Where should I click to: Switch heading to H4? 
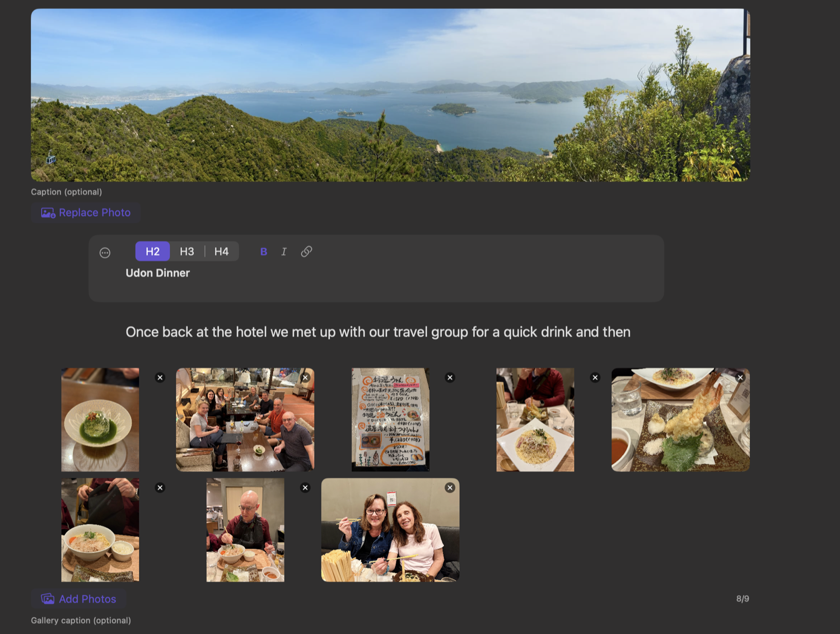click(x=222, y=251)
